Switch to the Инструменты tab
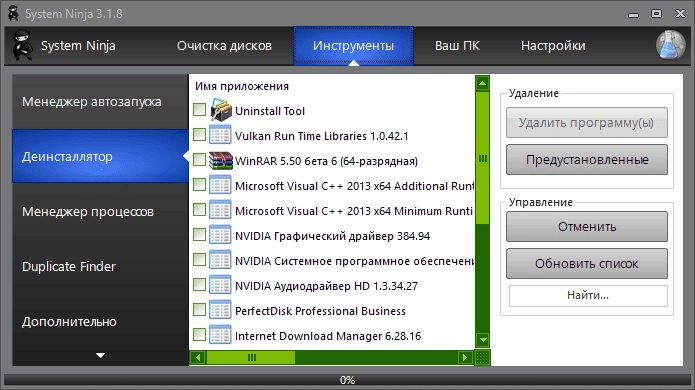 point(353,46)
